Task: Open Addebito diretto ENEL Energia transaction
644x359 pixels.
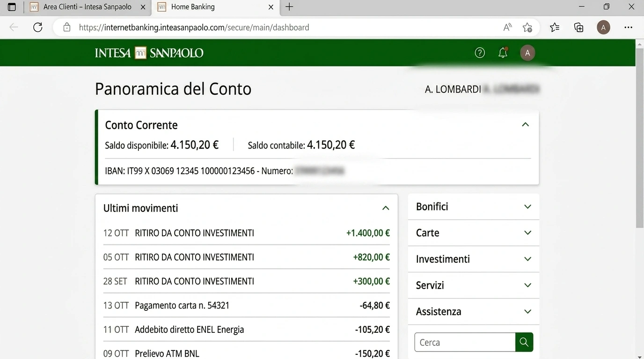Action: (x=247, y=330)
